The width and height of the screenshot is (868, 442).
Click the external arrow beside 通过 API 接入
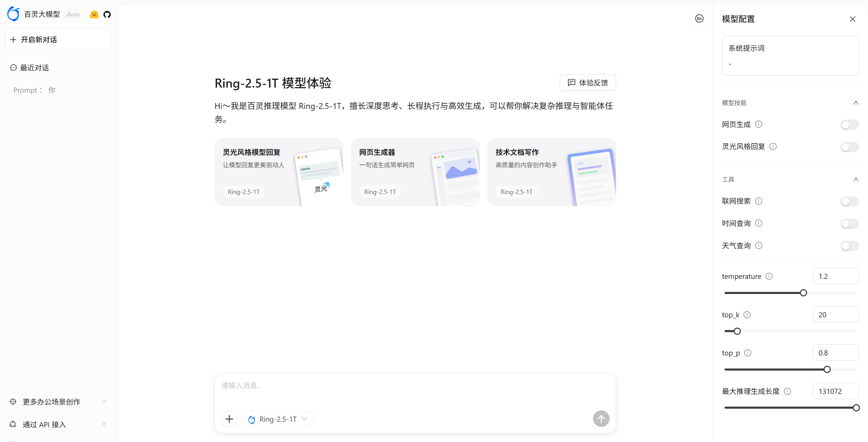point(103,424)
